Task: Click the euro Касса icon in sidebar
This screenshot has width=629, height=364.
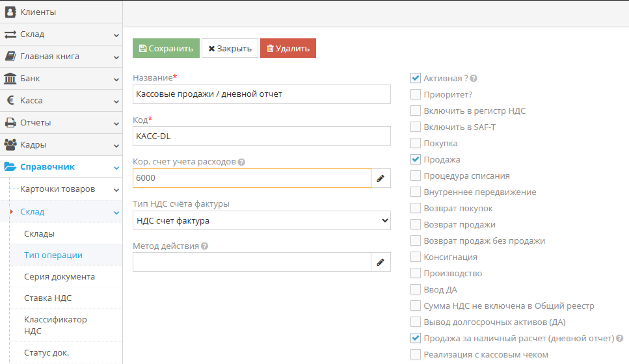Action: [x=10, y=101]
